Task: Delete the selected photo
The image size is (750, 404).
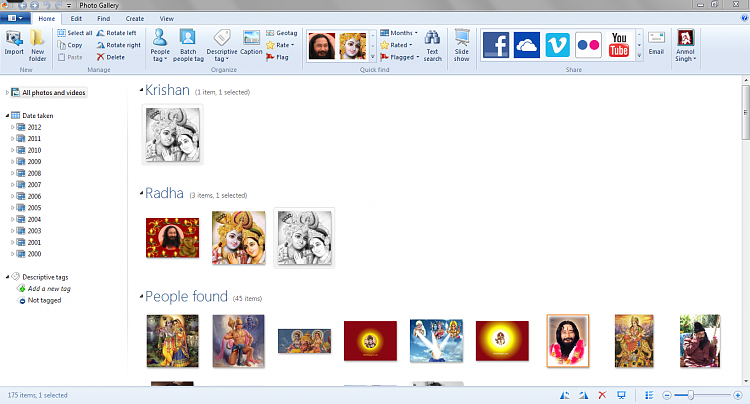Action: pyautogui.click(x=110, y=57)
